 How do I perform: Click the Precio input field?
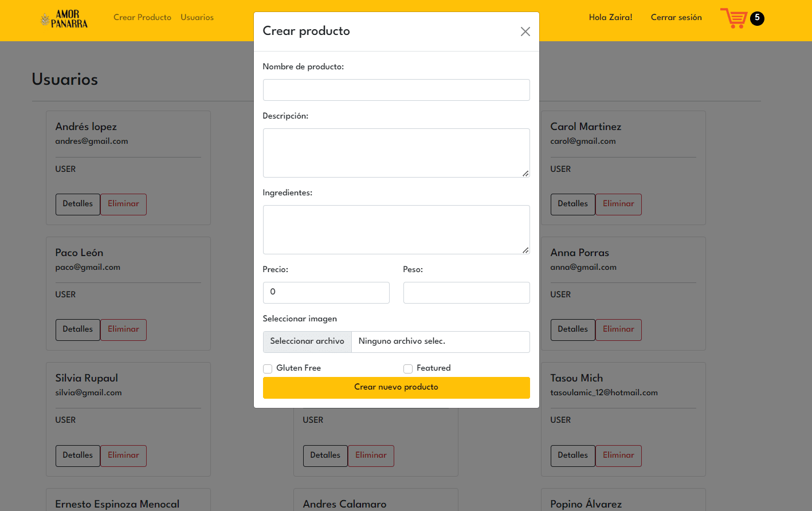pos(326,293)
